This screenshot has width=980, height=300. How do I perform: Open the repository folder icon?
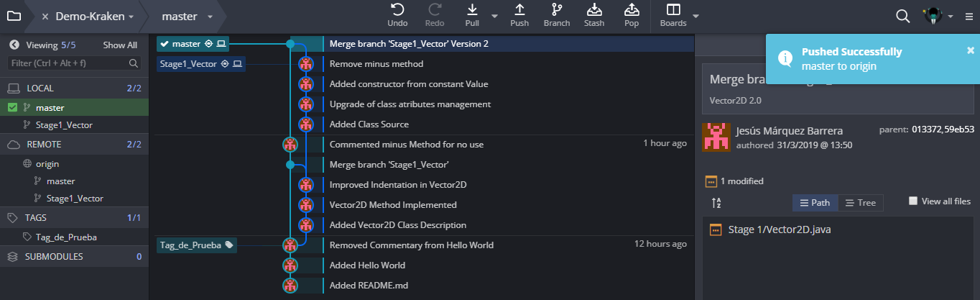pos(14,16)
